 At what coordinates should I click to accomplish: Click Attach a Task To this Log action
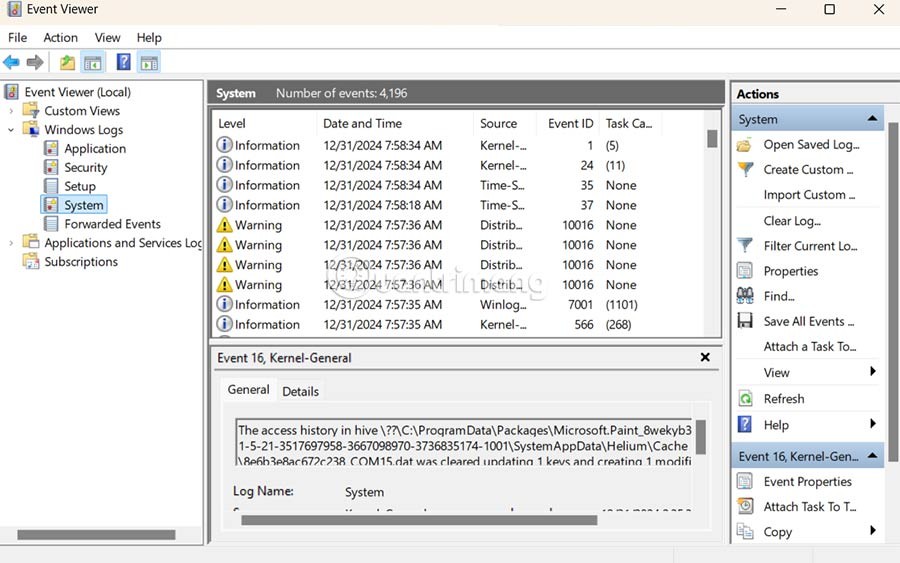point(809,347)
